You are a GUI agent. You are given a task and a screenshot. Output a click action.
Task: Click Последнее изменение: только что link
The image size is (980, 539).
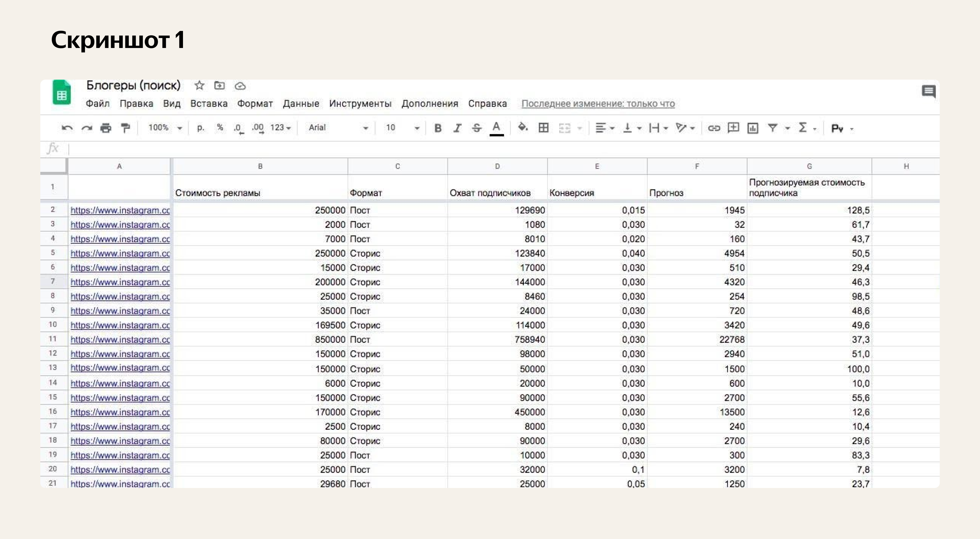pos(598,104)
